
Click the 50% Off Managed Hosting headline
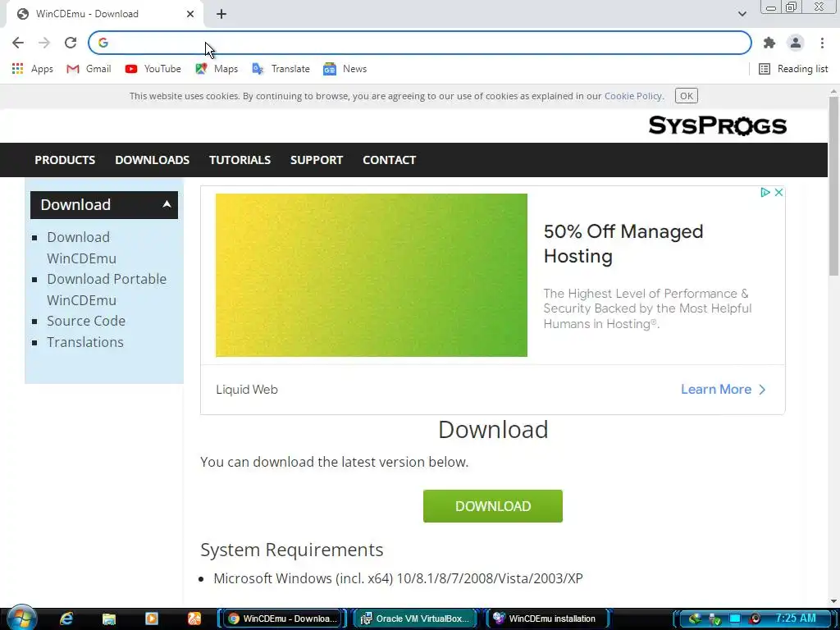tap(623, 244)
